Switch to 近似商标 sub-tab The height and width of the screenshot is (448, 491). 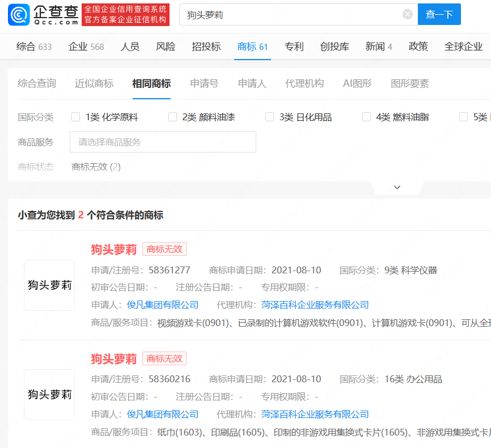point(94,83)
